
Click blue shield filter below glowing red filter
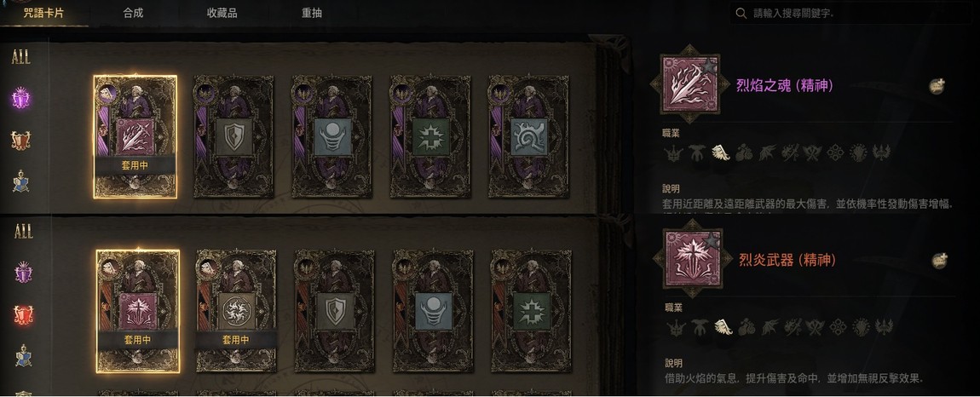point(22,355)
